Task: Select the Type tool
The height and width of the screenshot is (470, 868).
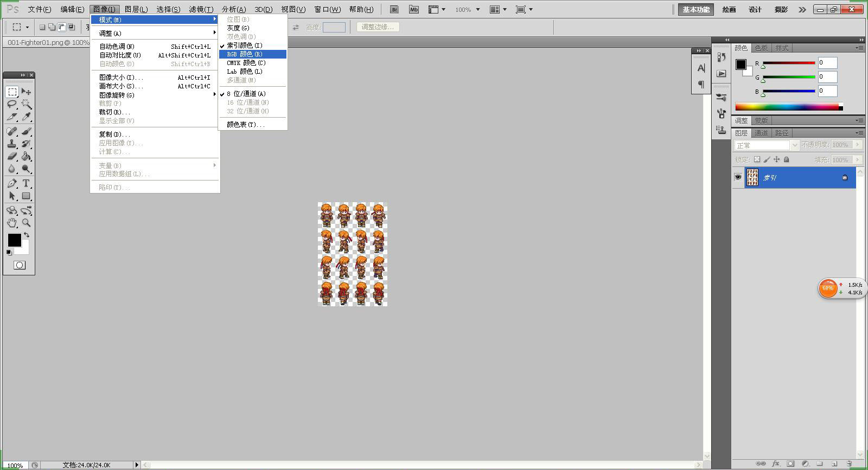Action: pos(26,183)
